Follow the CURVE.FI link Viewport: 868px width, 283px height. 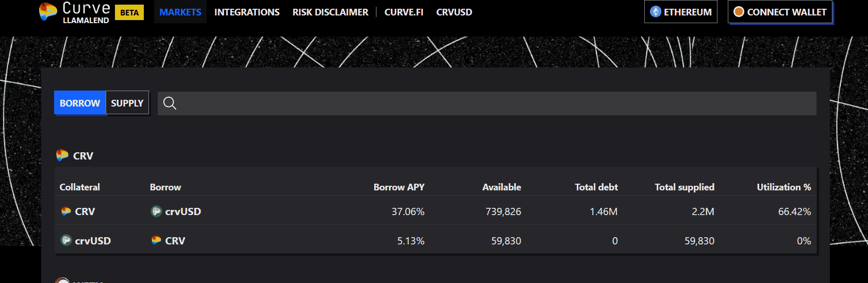pos(404,12)
